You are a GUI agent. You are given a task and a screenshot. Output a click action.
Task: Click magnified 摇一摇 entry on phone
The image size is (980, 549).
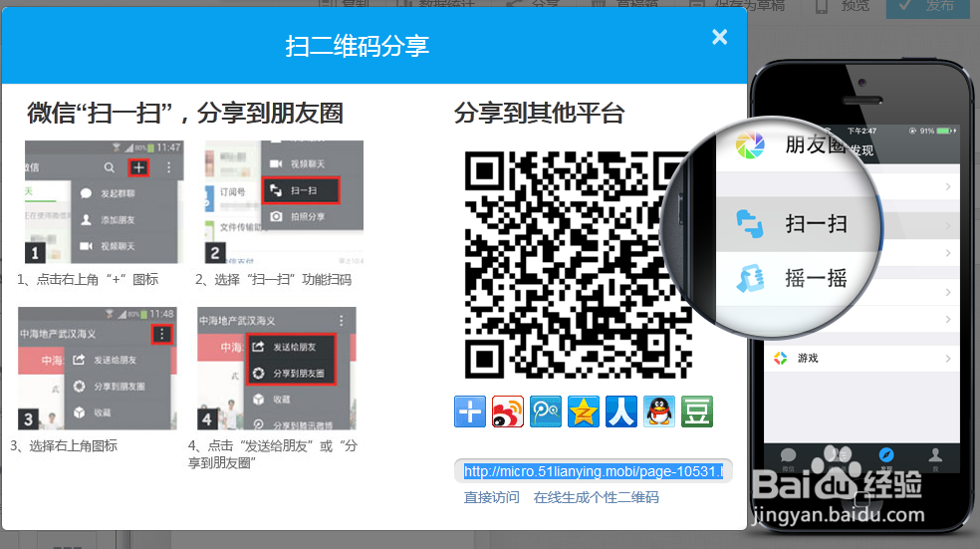[797, 278]
